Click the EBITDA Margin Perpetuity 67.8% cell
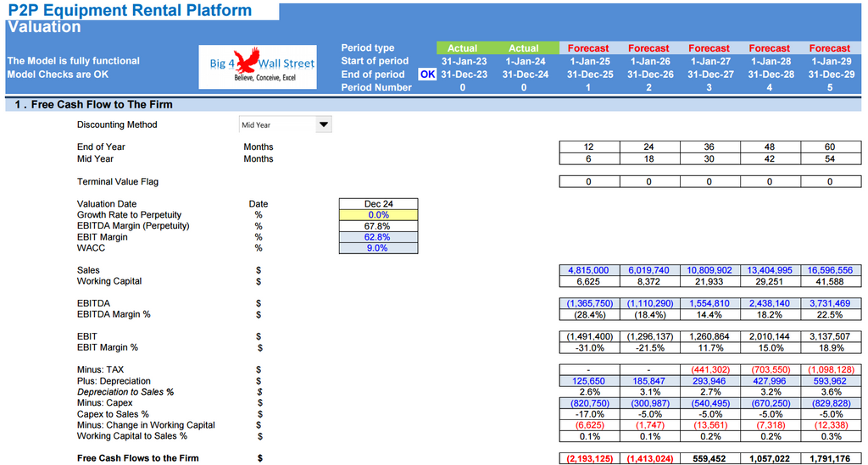Image resolution: width=868 pixels, height=465 pixels. pyautogui.click(x=378, y=226)
